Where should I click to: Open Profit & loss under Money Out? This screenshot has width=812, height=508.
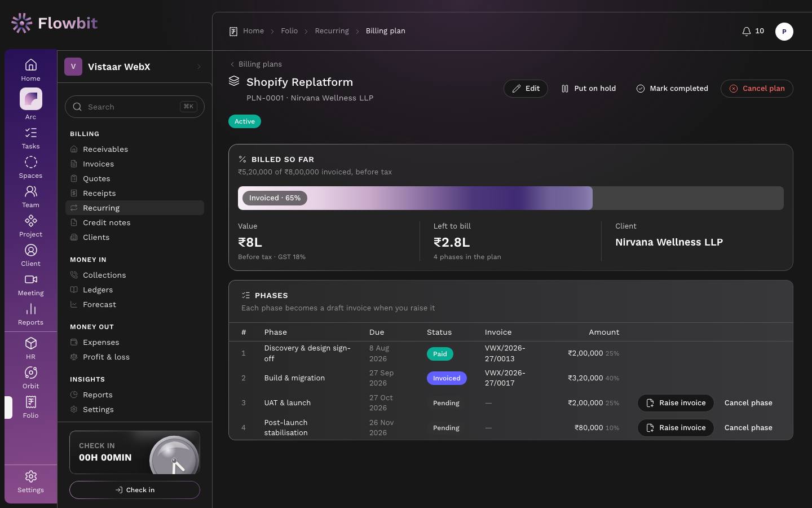pos(135,357)
